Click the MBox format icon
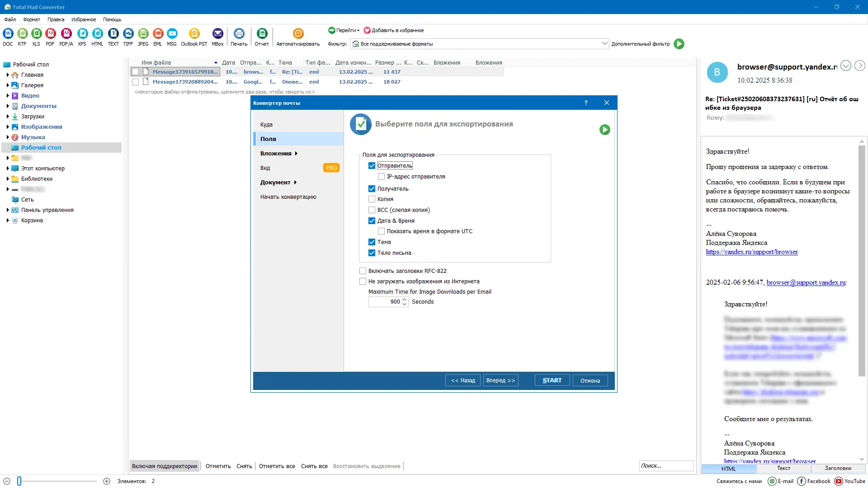 point(217,34)
